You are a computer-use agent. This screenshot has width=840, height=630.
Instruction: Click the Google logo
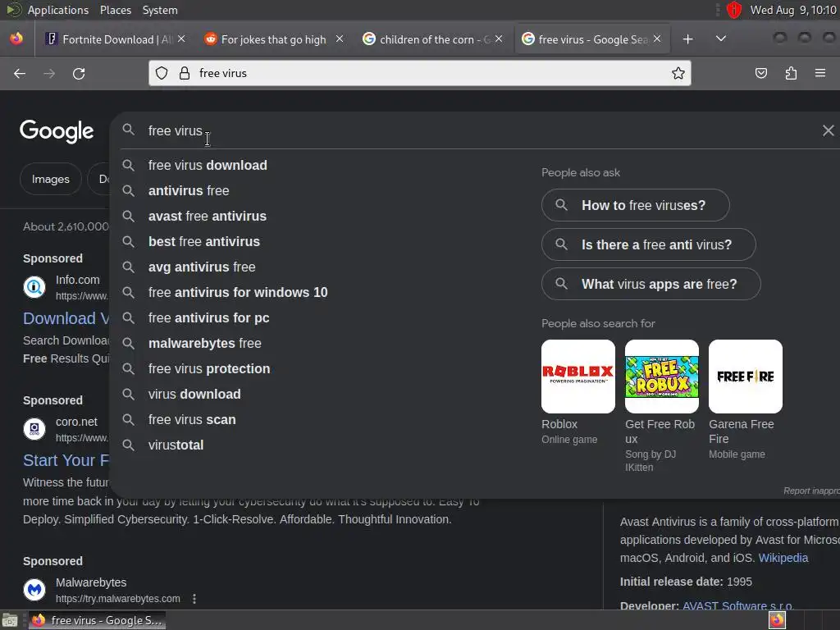pos(57,131)
